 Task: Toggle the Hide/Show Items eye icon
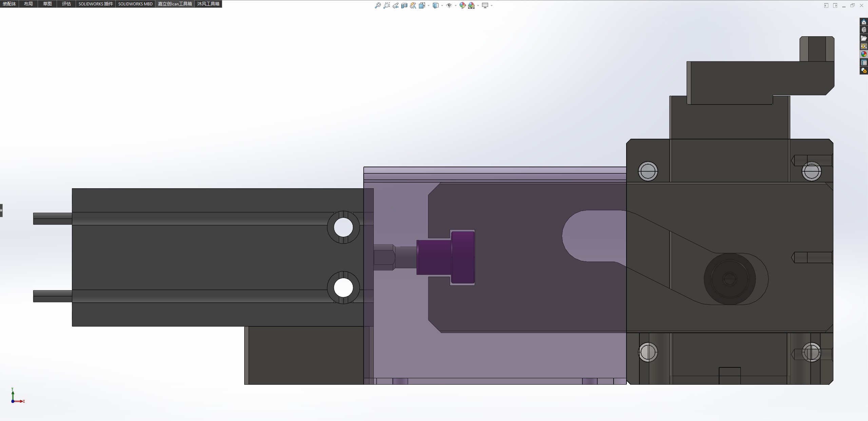tap(449, 5)
